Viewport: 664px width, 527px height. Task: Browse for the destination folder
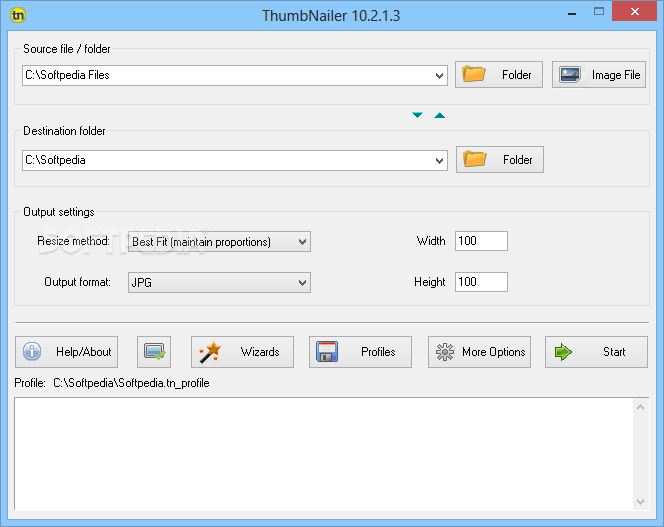click(x=500, y=160)
